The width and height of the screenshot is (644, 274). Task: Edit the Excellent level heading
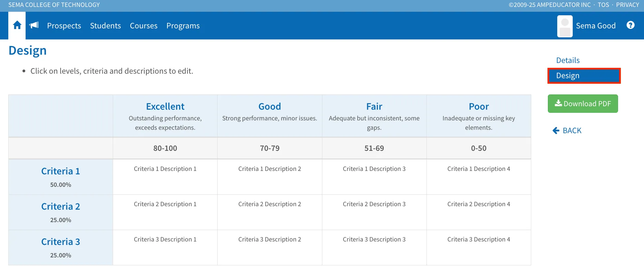click(x=165, y=106)
